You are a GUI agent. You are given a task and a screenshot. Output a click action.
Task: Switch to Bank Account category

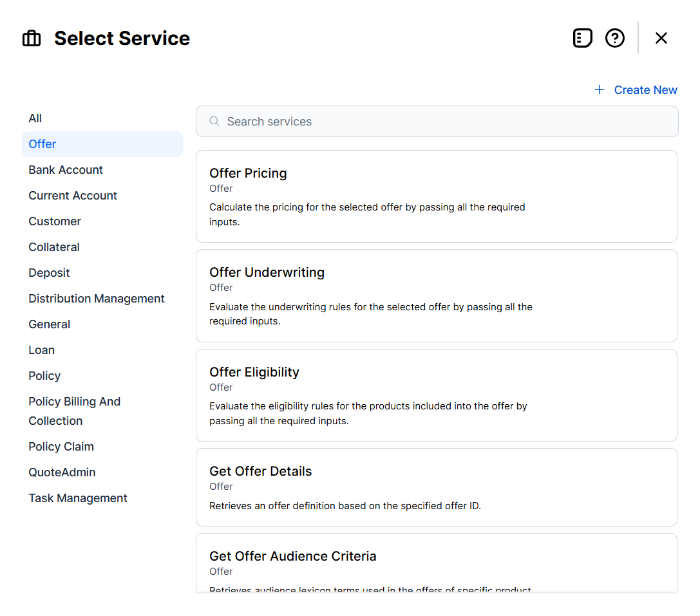66,170
